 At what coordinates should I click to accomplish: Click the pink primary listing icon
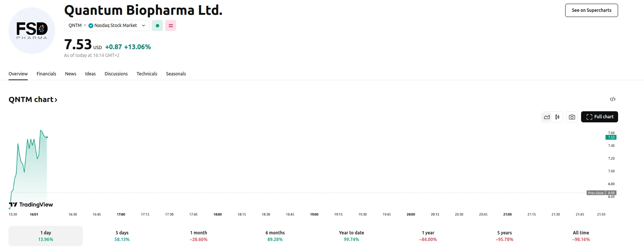[171, 26]
